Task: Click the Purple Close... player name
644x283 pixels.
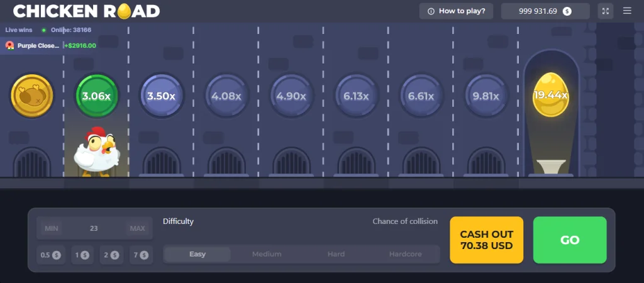Action: 38,45
